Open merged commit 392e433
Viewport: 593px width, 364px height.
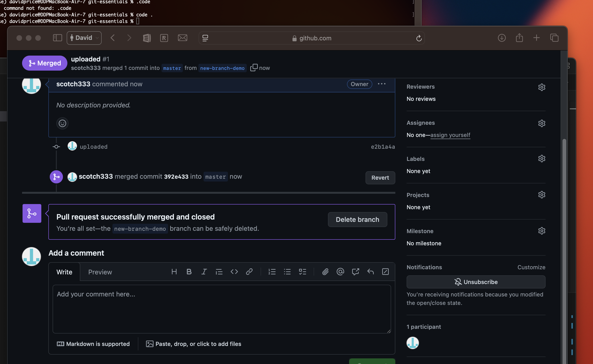coord(176,177)
